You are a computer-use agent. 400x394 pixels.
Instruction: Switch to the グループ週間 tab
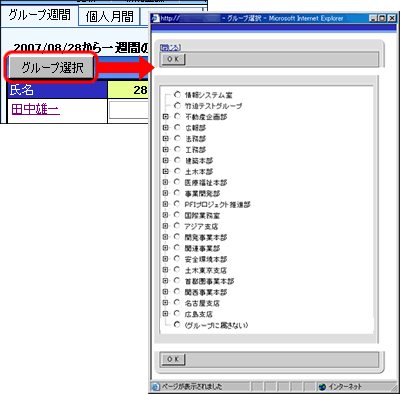(x=39, y=15)
